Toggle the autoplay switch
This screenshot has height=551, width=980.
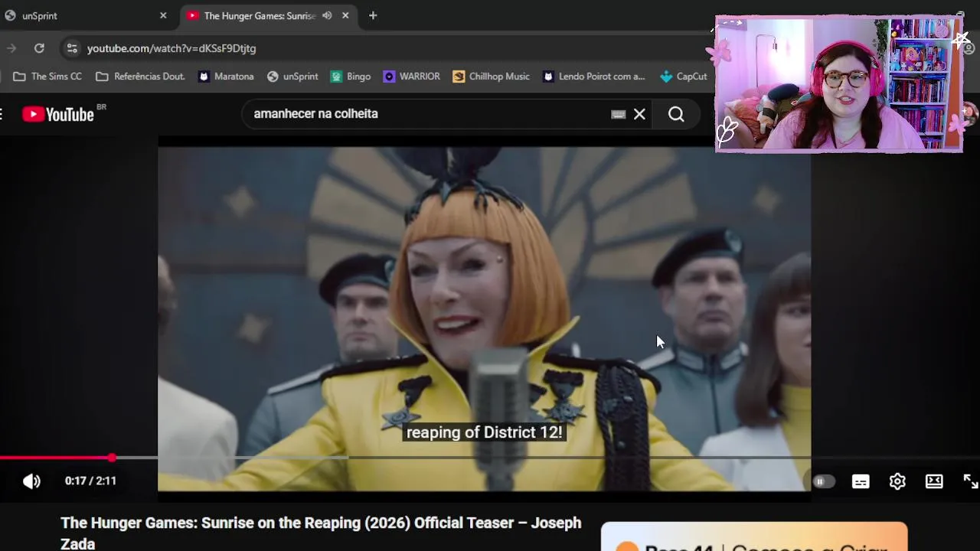[823, 481]
